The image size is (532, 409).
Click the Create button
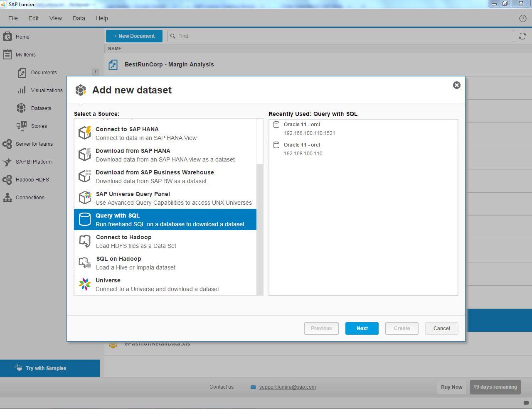(x=402, y=328)
